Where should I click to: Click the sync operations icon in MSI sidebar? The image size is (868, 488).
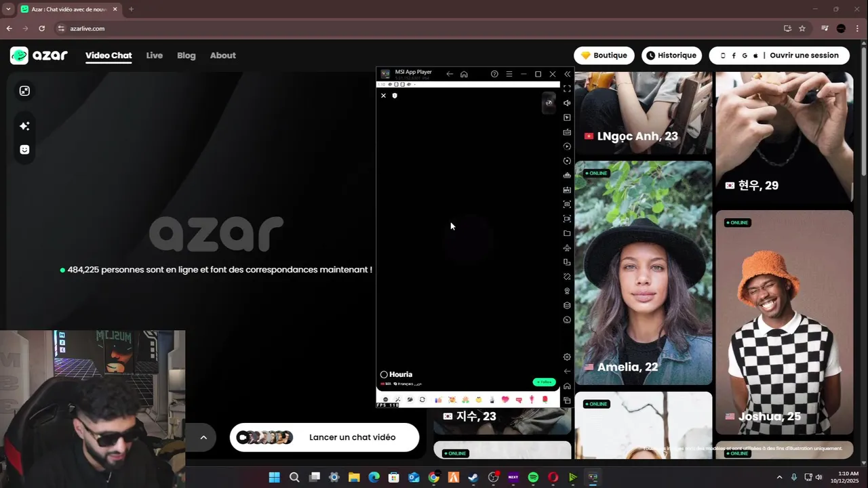[x=568, y=161]
